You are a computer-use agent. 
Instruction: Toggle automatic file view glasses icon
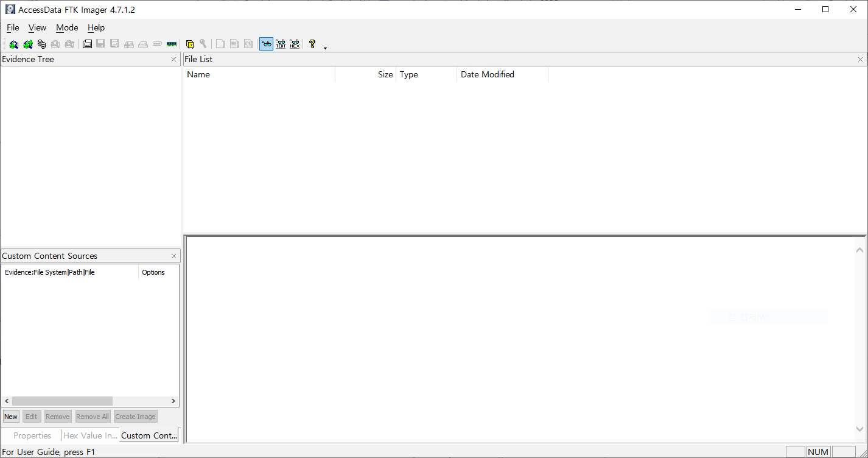(x=266, y=44)
